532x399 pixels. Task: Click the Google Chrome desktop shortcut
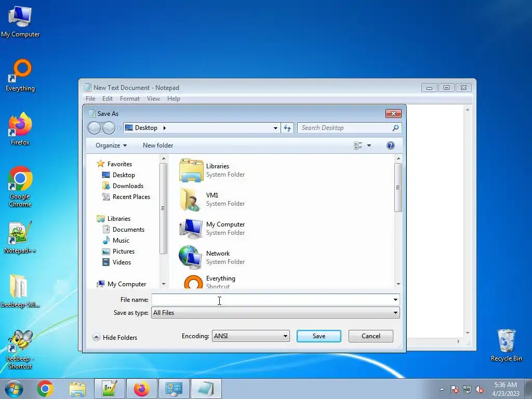coord(20,187)
